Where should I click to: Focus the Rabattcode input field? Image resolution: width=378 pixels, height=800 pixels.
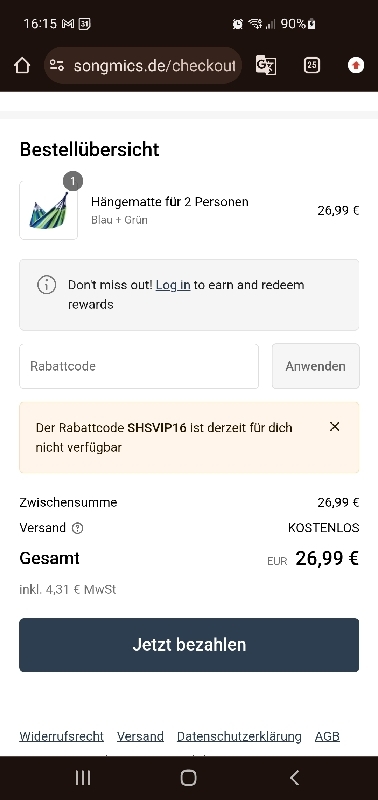click(x=139, y=366)
